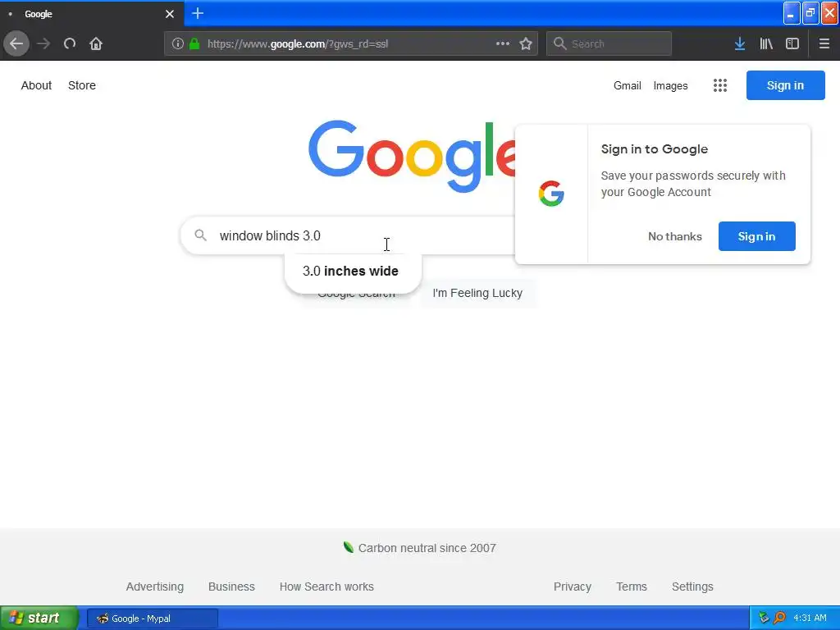Image resolution: width=840 pixels, height=630 pixels.
Task: Open the Google apps grid
Action: [720, 85]
